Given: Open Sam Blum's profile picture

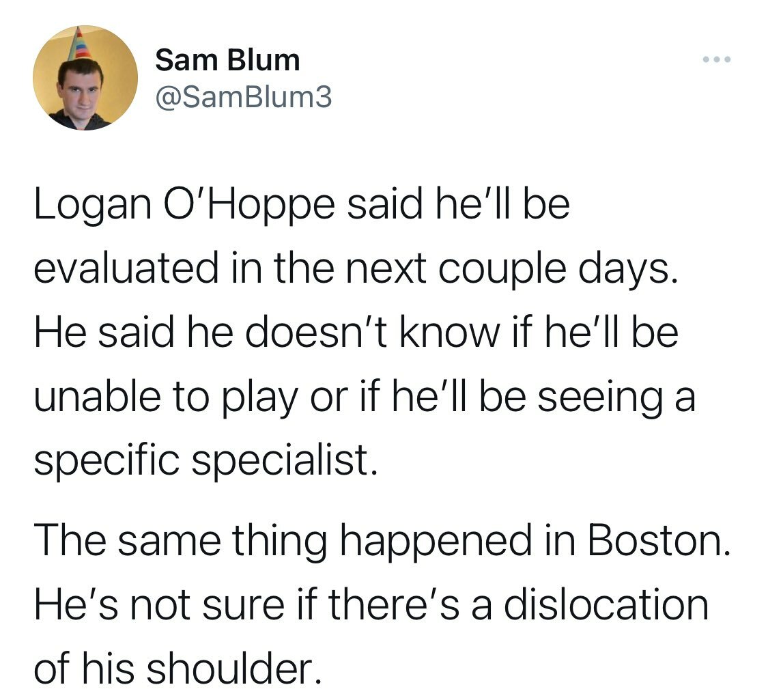Looking at the screenshot, I should pyautogui.click(x=85, y=78).
